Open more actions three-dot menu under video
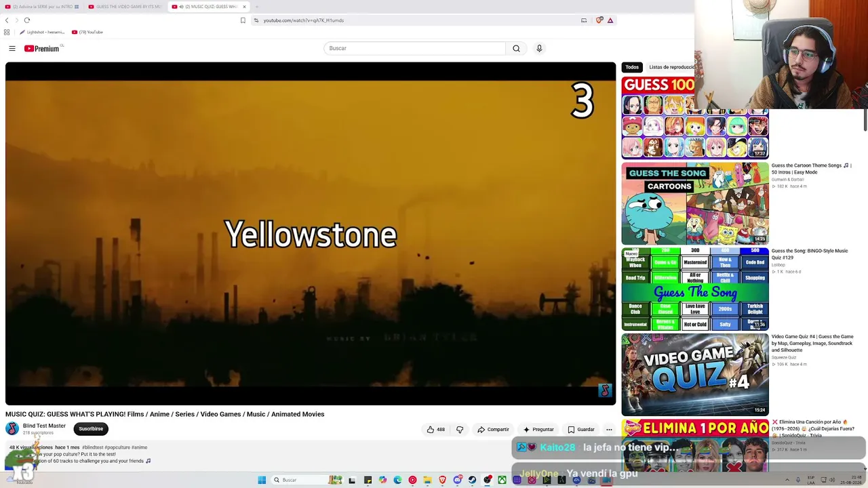Screen dimensions: 868x488 [609, 429]
